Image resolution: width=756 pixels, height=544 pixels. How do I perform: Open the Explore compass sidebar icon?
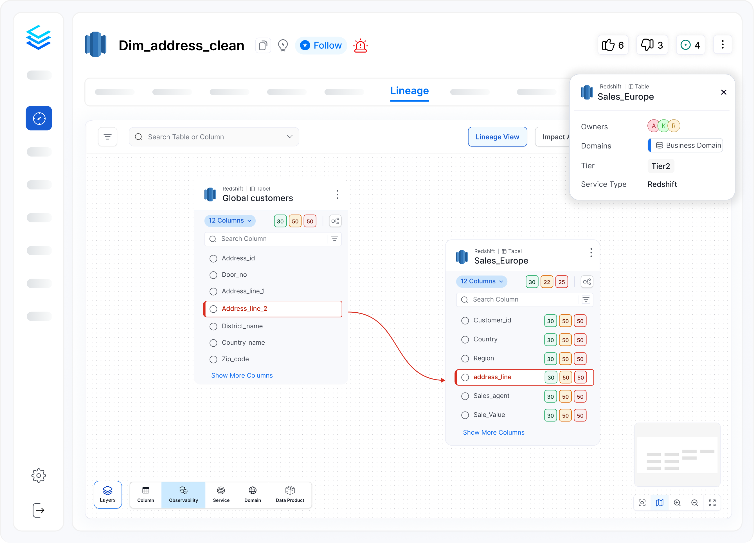[39, 118]
